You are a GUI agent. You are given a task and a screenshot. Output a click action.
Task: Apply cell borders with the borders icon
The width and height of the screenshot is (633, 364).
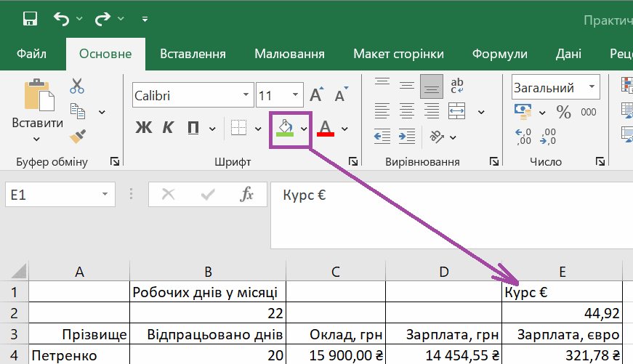tap(239, 128)
